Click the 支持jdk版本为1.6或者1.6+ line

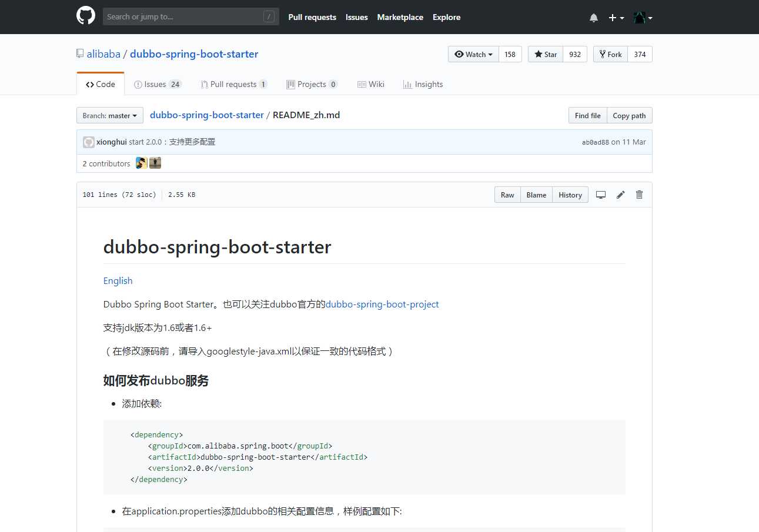click(158, 327)
